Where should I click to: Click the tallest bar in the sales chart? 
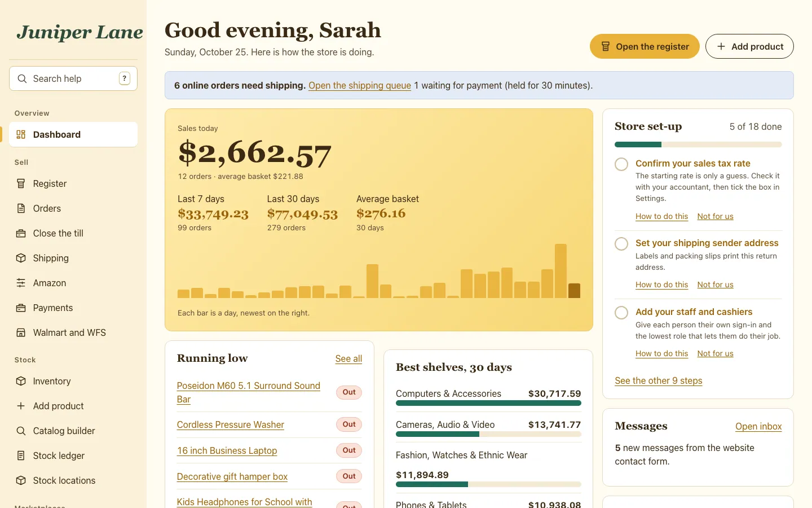(561, 271)
